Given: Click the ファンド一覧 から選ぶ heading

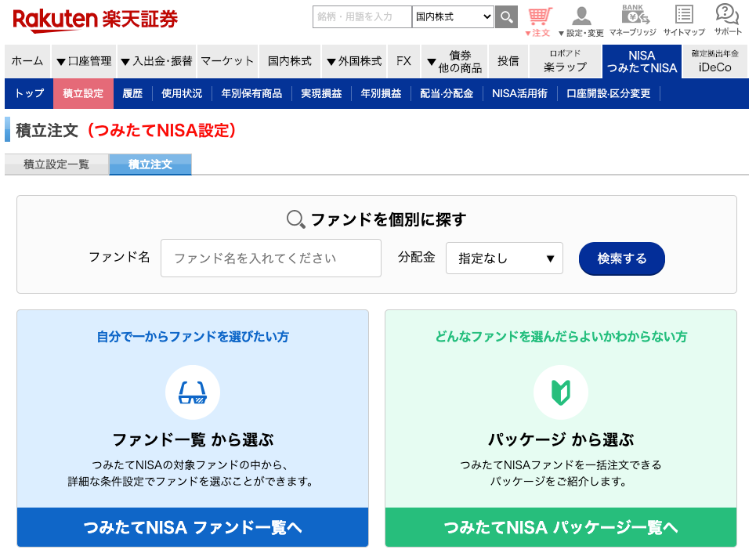Looking at the screenshot, I should click(x=193, y=439).
